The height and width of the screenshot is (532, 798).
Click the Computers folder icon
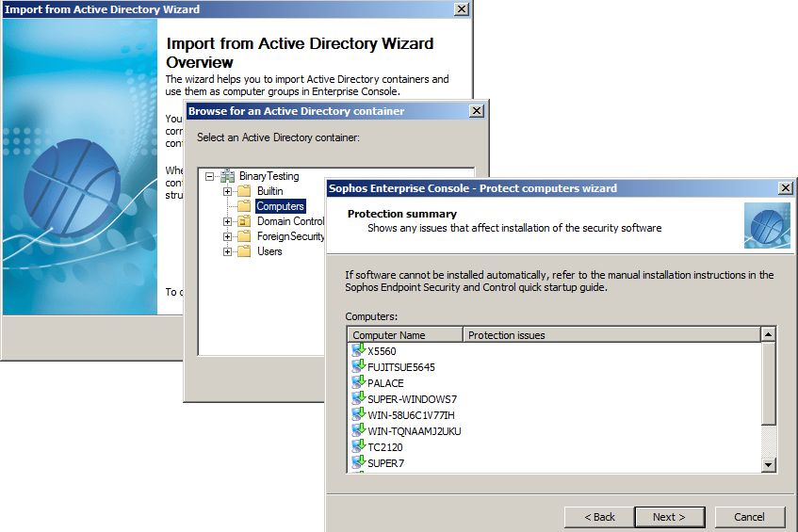[244, 206]
